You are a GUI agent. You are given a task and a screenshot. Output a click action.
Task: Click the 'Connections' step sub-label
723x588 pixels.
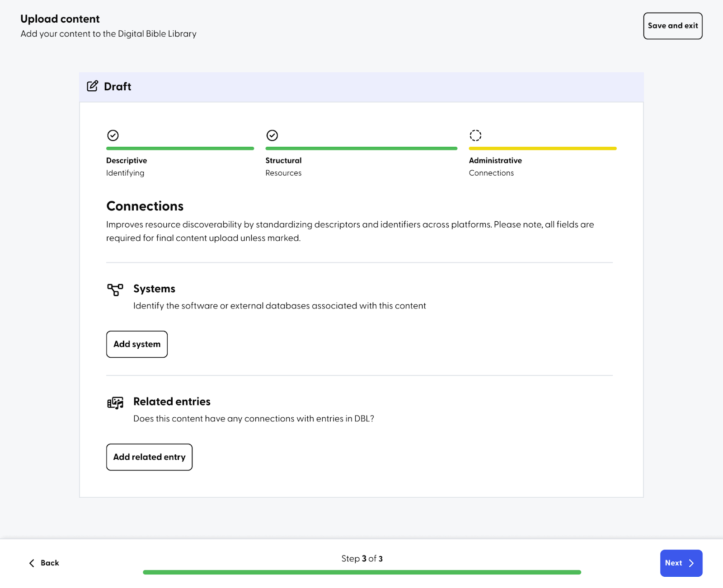491,173
